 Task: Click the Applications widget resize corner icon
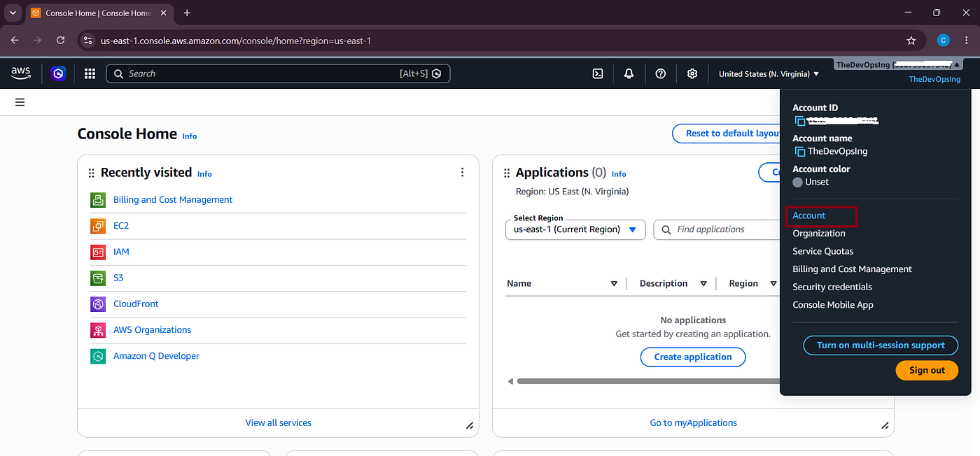coord(885,425)
